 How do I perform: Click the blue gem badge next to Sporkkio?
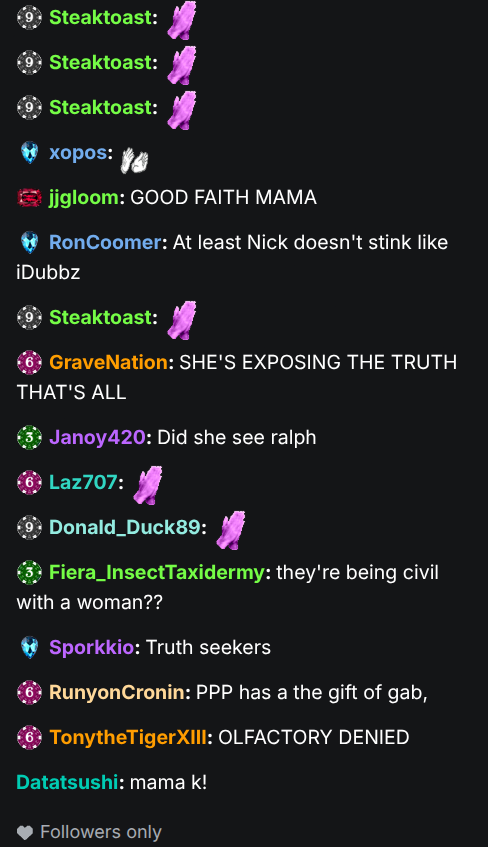click(x=29, y=647)
